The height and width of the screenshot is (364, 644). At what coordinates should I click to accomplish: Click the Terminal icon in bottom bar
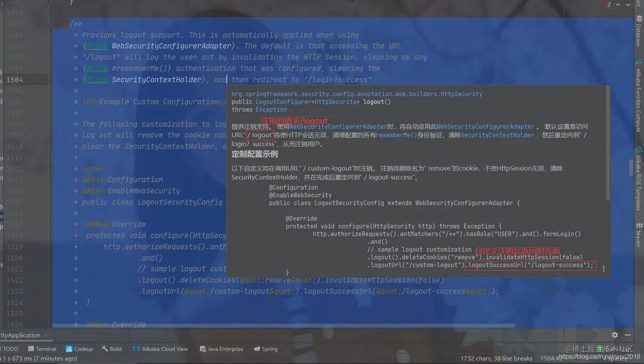pyautogui.click(x=31, y=349)
